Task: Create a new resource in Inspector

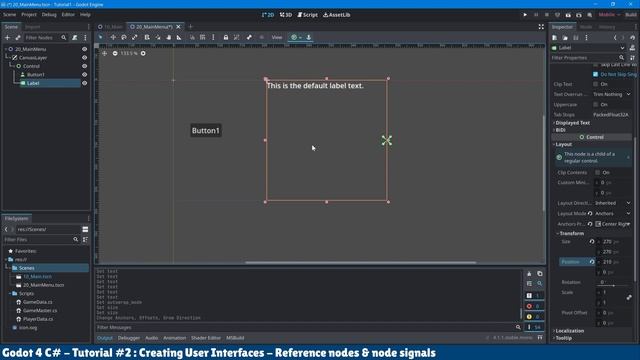Action: coord(555,38)
